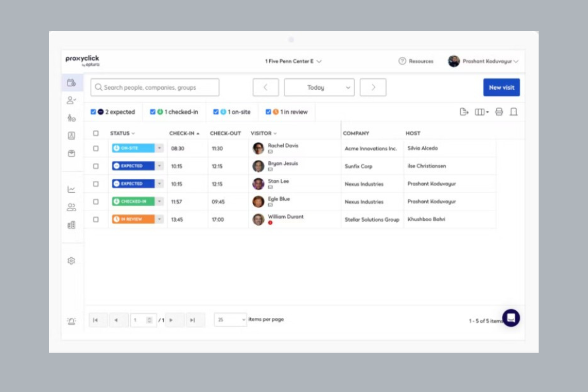
Task: Click the export icon in the toolbar
Action: tap(464, 112)
